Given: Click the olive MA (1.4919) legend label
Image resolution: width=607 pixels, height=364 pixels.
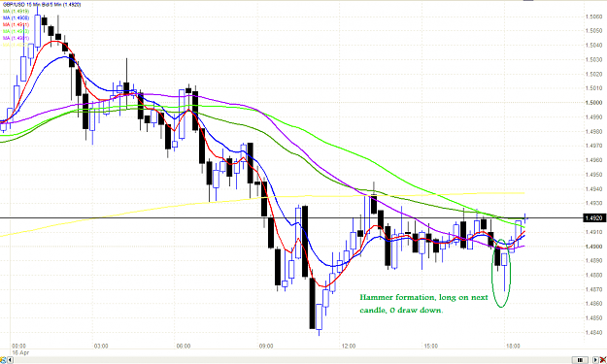Looking at the screenshot, I should (16, 12).
